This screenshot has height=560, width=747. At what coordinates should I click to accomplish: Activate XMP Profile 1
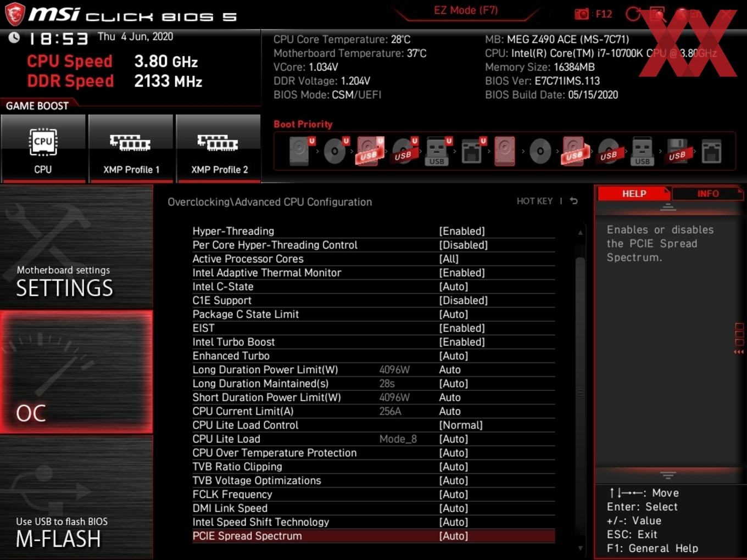[x=131, y=148]
